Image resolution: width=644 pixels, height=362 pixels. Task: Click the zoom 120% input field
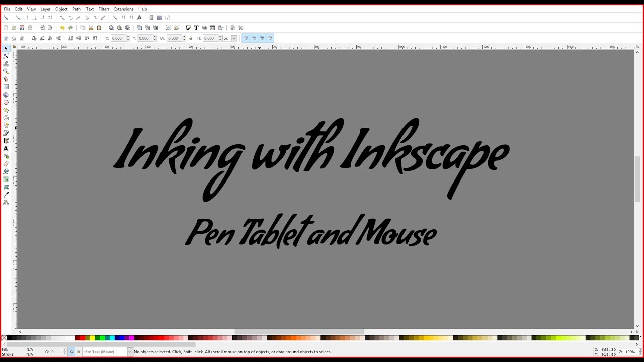[630, 352]
